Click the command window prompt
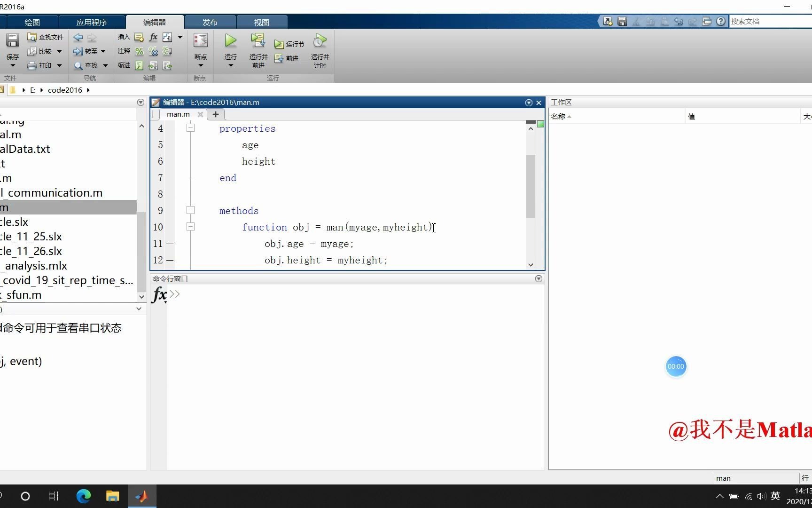The width and height of the screenshot is (812, 508). point(175,294)
